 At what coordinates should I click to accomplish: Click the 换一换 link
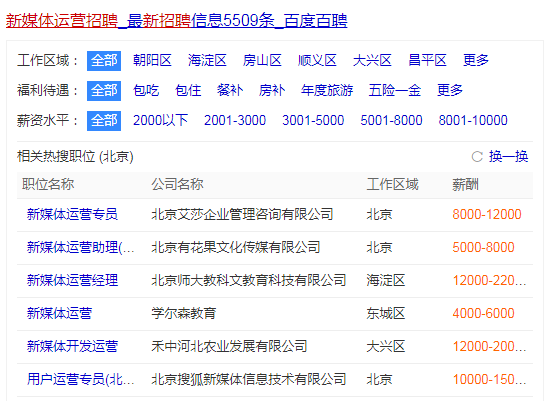point(508,157)
